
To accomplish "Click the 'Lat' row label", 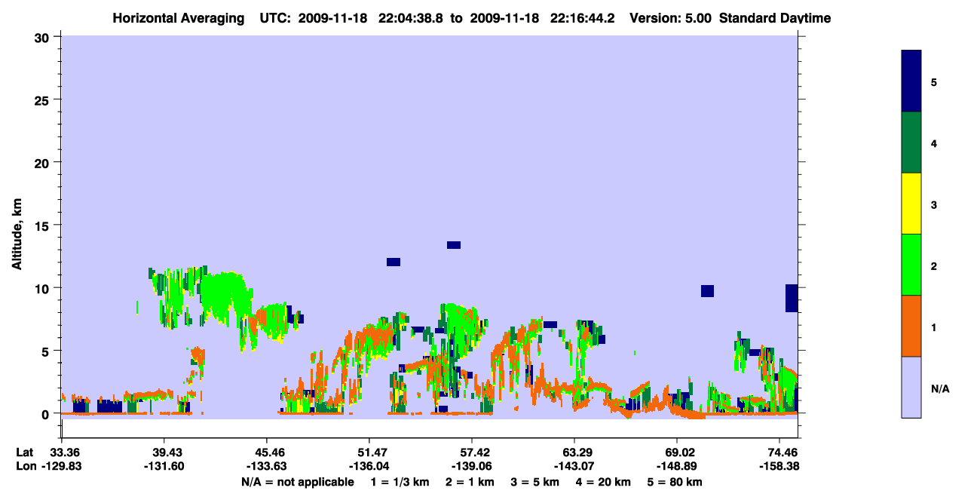I will (24, 452).
